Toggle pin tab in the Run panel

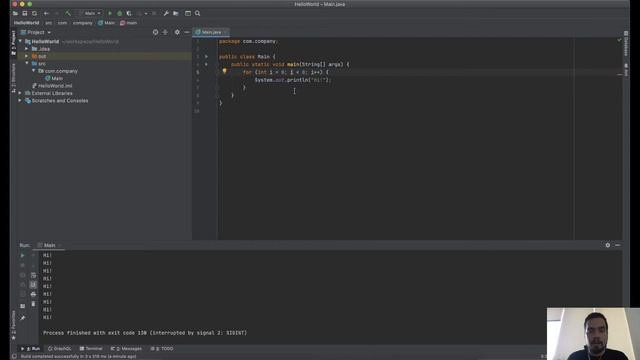pyautogui.click(x=22, y=318)
